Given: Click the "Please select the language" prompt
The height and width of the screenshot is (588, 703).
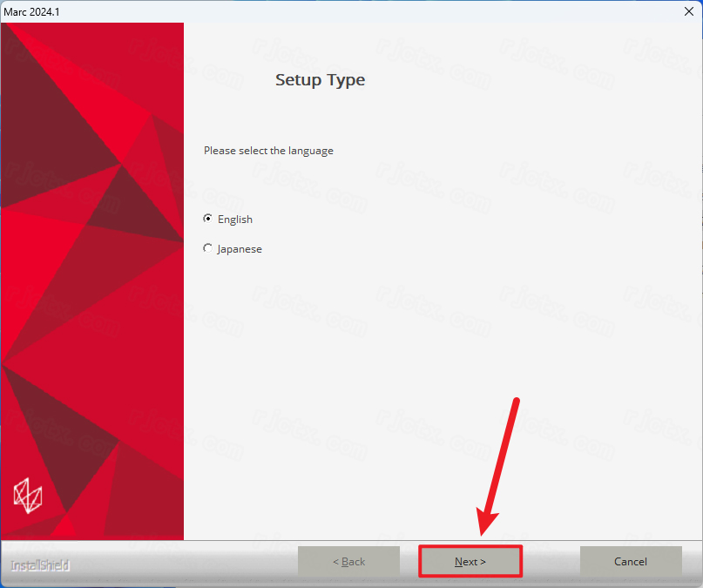Looking at the screenshot, I should tap(268, 151).
